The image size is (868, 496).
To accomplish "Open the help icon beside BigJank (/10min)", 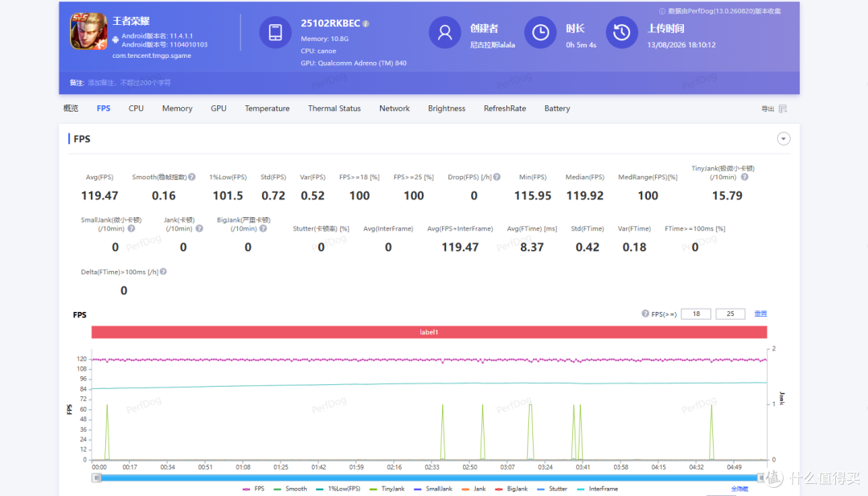I will click(x=263, y=228).
